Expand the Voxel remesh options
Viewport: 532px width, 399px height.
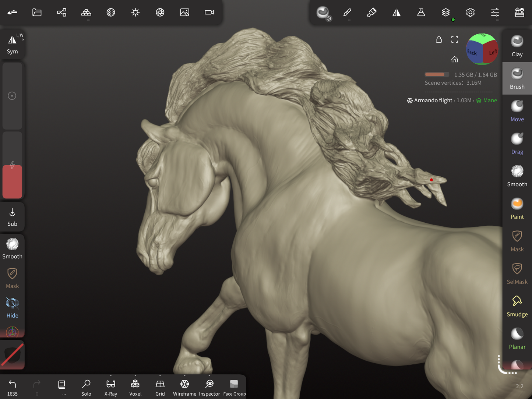point(135,376)
